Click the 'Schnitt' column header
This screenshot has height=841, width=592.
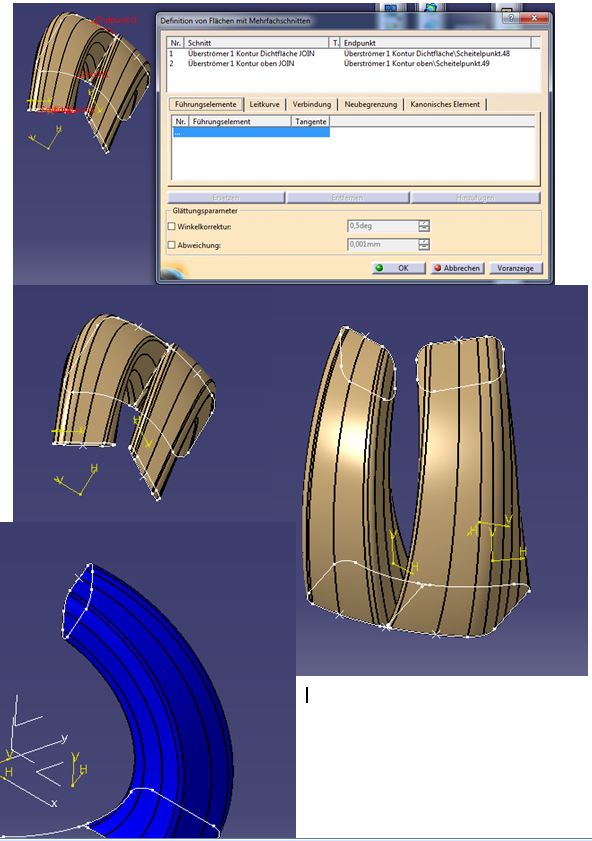pos(256,42)
